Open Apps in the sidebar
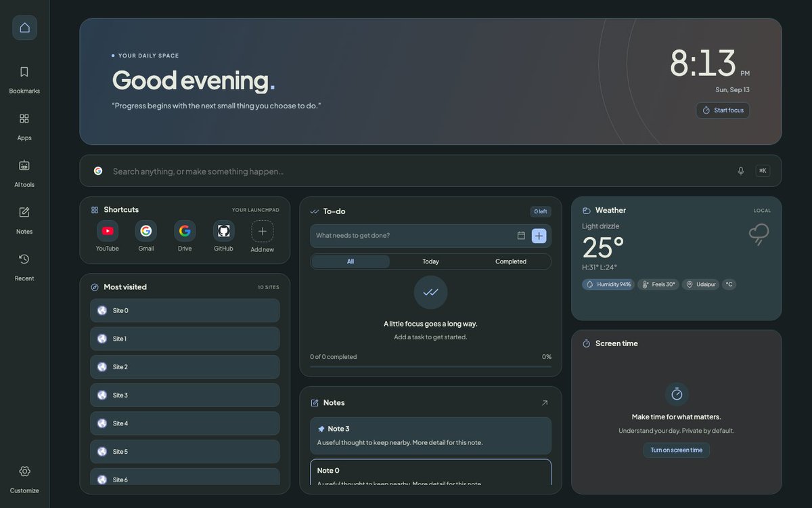 pyautogui.click(x=24, y=126)
